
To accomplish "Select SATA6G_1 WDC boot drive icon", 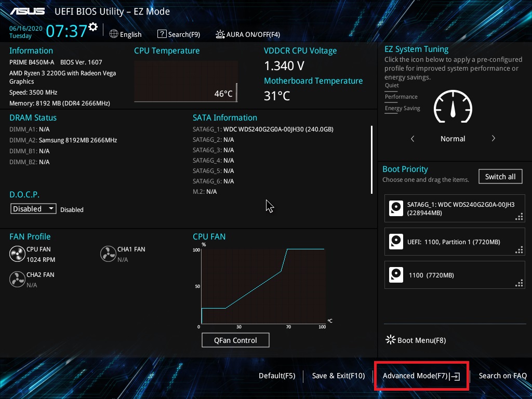I will pyautogui.click(x=396, y=208).
